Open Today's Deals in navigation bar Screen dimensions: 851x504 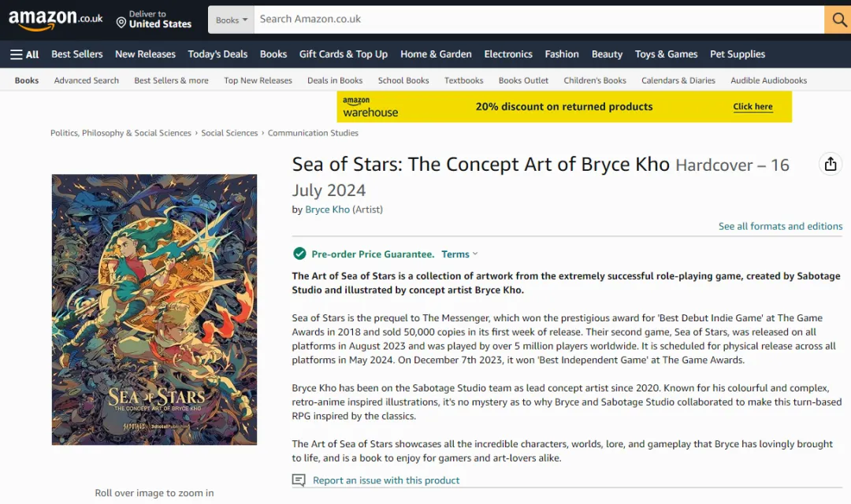tap(217, 54)
